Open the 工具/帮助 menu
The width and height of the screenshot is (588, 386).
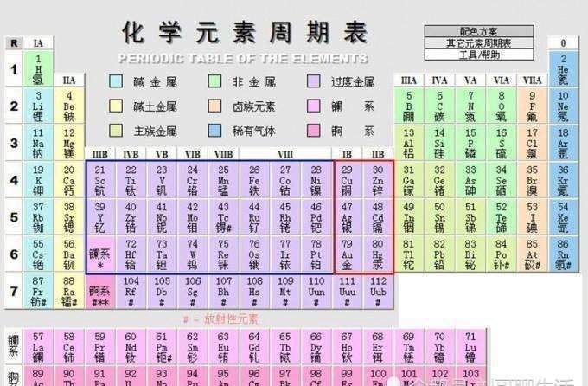point(478,54)
